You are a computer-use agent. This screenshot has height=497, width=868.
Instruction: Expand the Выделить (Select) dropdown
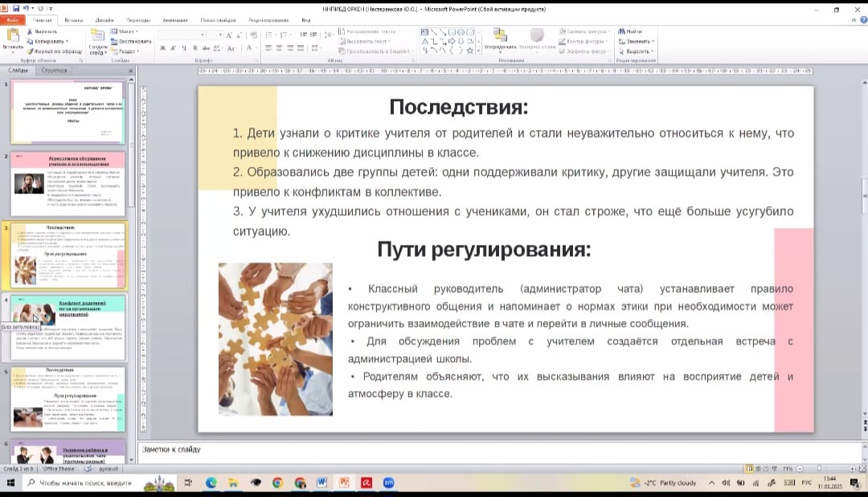638,51
